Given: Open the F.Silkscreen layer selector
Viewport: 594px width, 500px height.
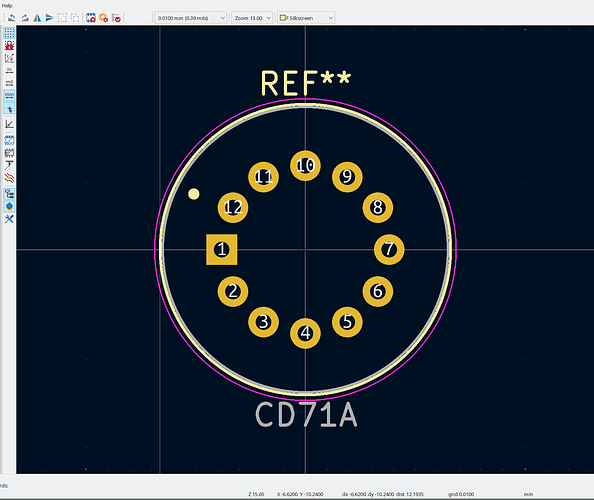Looking at the screenshot, I should pyautogui.click(x=306, y=18).
